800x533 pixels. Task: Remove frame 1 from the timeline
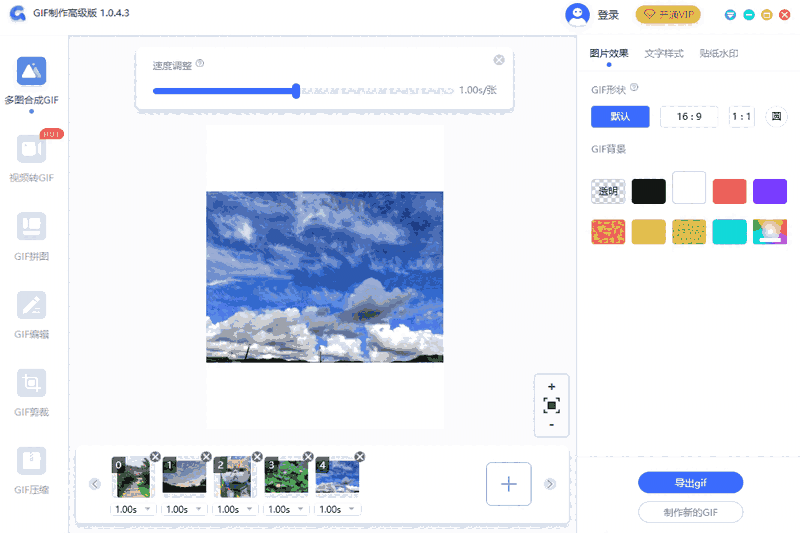(x=206, y=456)
